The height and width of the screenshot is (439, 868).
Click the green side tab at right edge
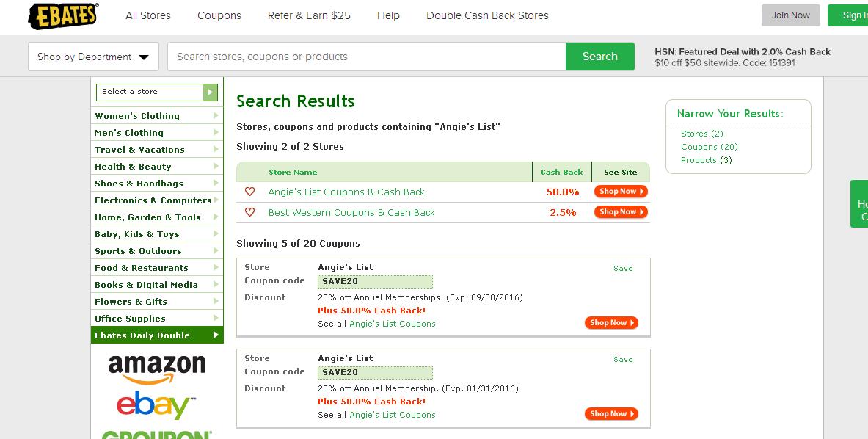tap(859, 204)
